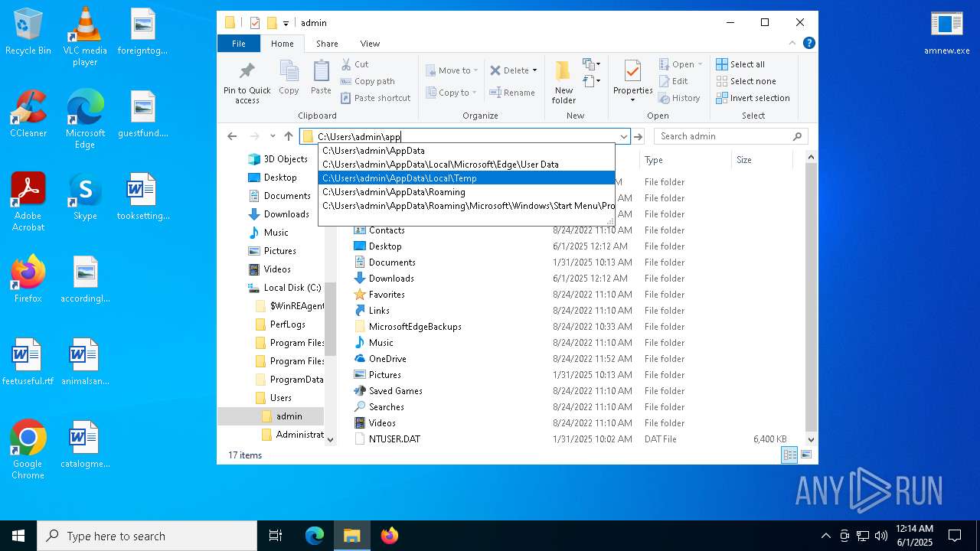Choose the Start Menu path suggestion

pos(466,206)
